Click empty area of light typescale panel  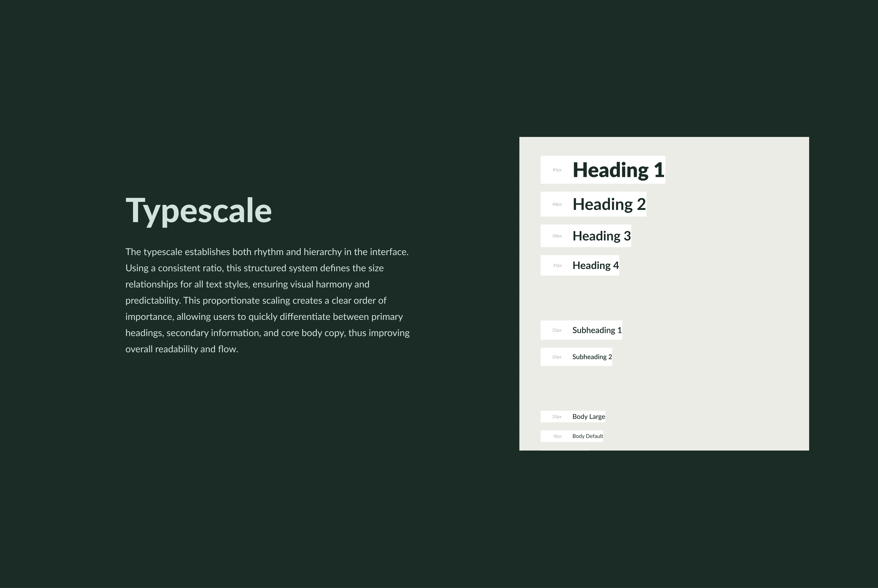pyautogui.click(x=731, y=300)
